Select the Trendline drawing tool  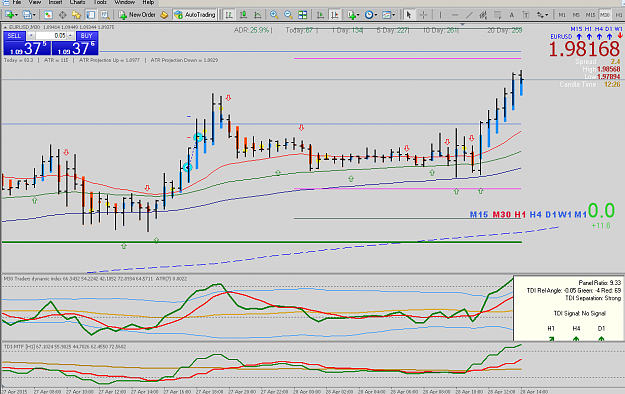[469, 15]
